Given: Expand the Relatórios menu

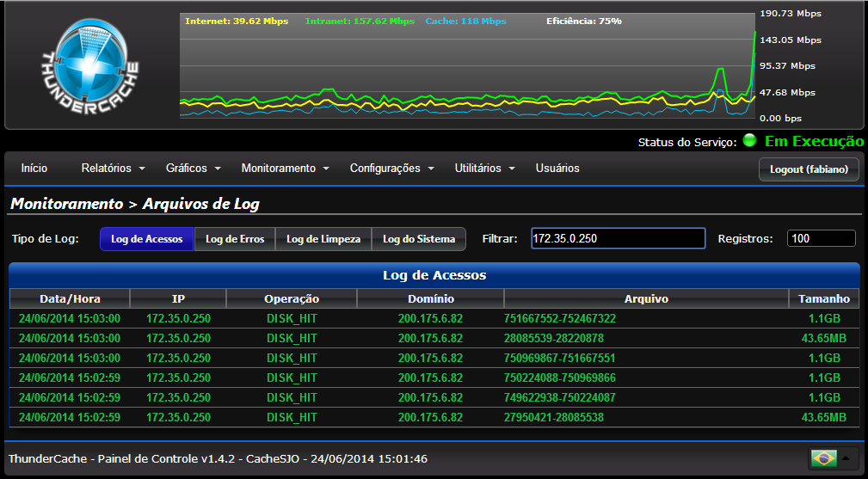Looking at the screenshot, I should pos(113,169).
